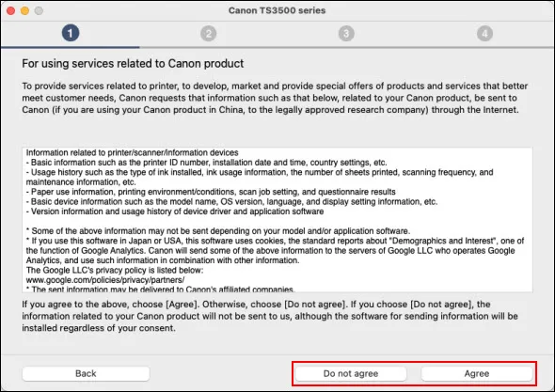Click the paragraph starting 'If you agree to the above'
This screenshot has height=392, width=555.
coord(270,316)
